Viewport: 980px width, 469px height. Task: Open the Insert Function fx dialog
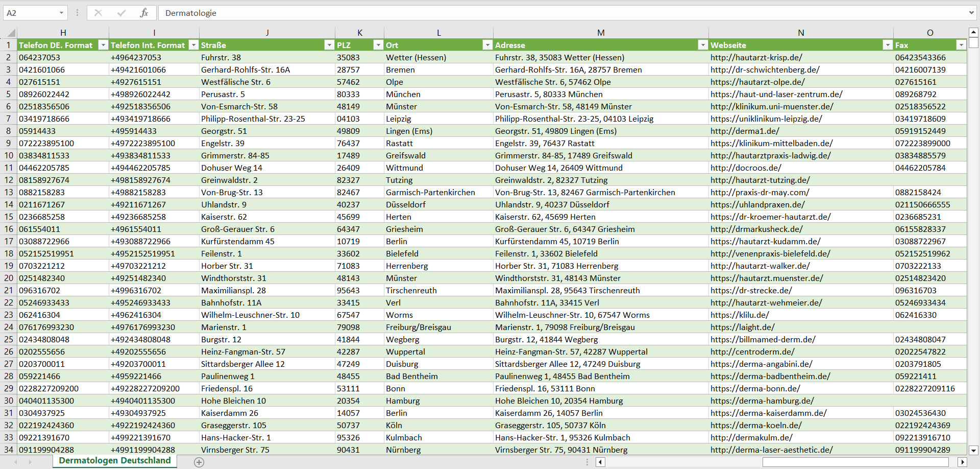pos(144,13)
